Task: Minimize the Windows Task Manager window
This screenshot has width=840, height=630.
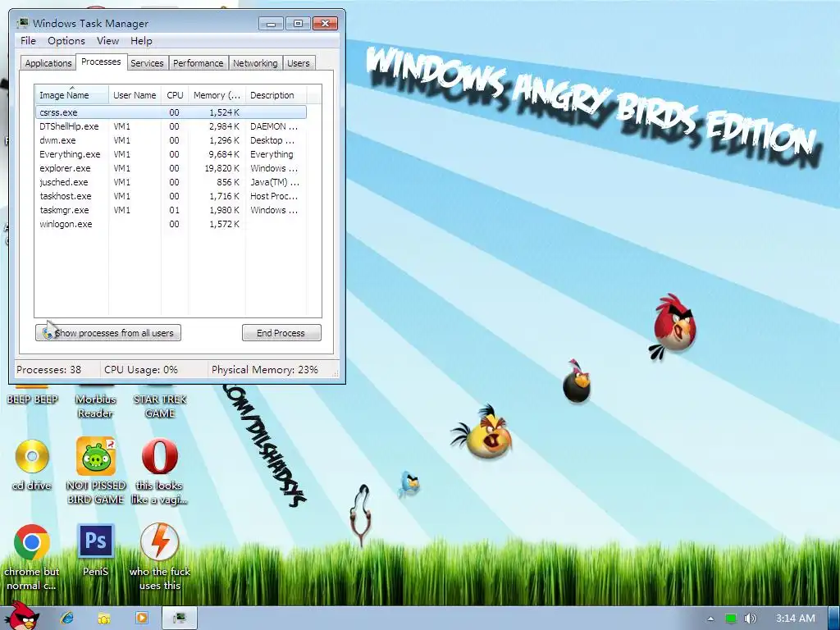Action: [271, 24]
